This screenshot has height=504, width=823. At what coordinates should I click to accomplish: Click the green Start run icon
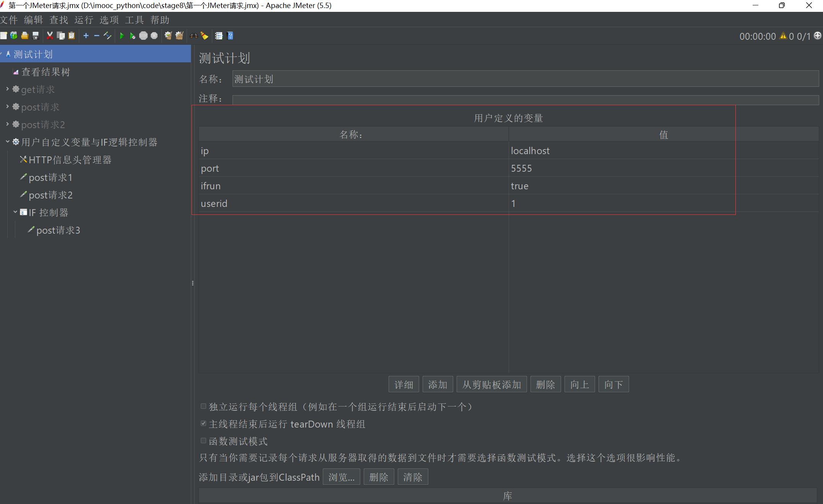coord(122,36)
